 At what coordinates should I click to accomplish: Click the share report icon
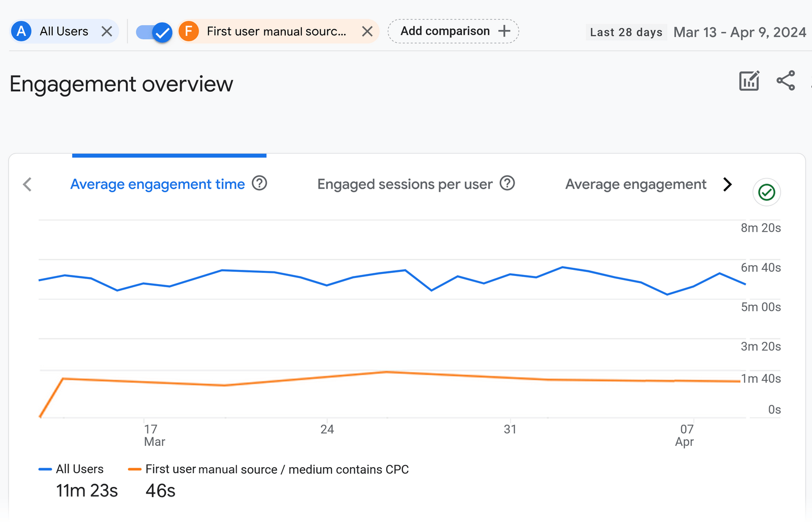786,81
